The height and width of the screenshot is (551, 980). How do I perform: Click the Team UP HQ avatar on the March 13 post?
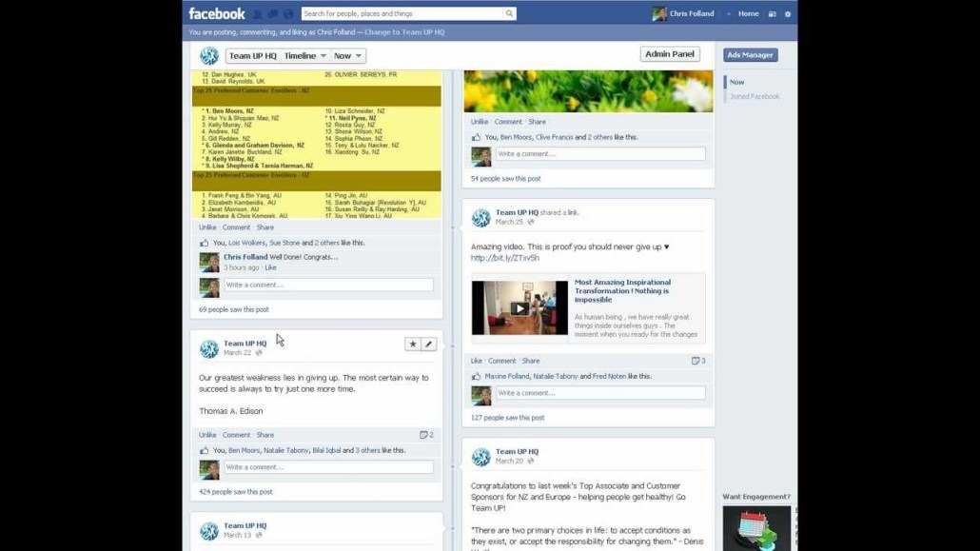[x=209, y=530]
